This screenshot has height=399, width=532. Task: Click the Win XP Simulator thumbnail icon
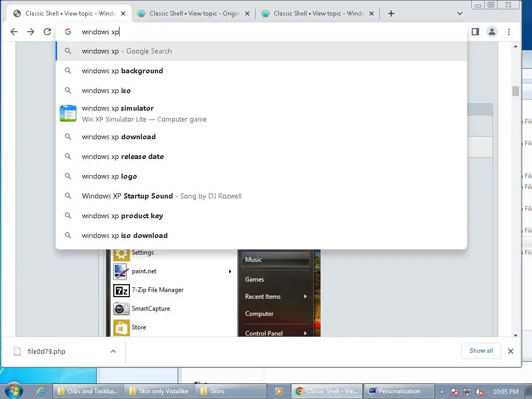[68, 113]
